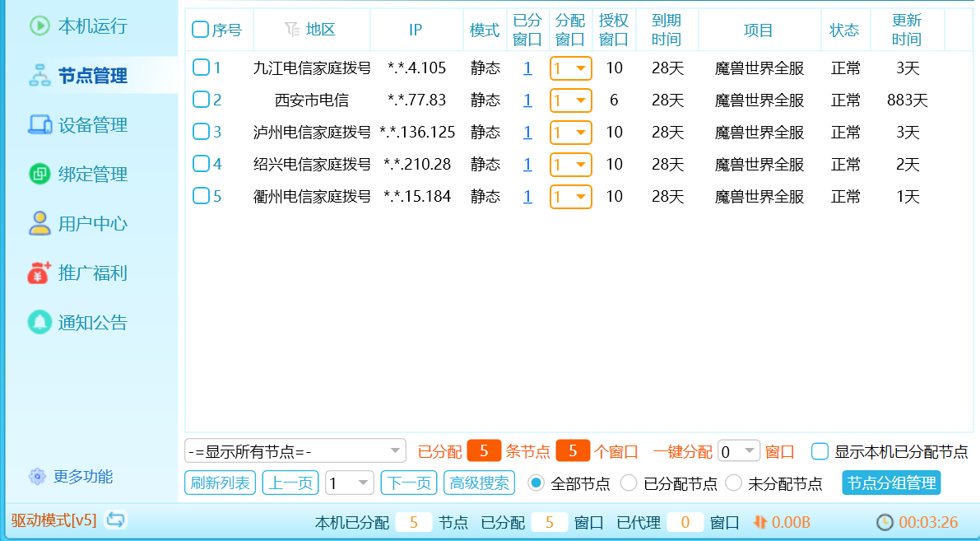Click the 绑定管理 green icon
The width and height of the screenshot is (980, 541).
(40, 175)
